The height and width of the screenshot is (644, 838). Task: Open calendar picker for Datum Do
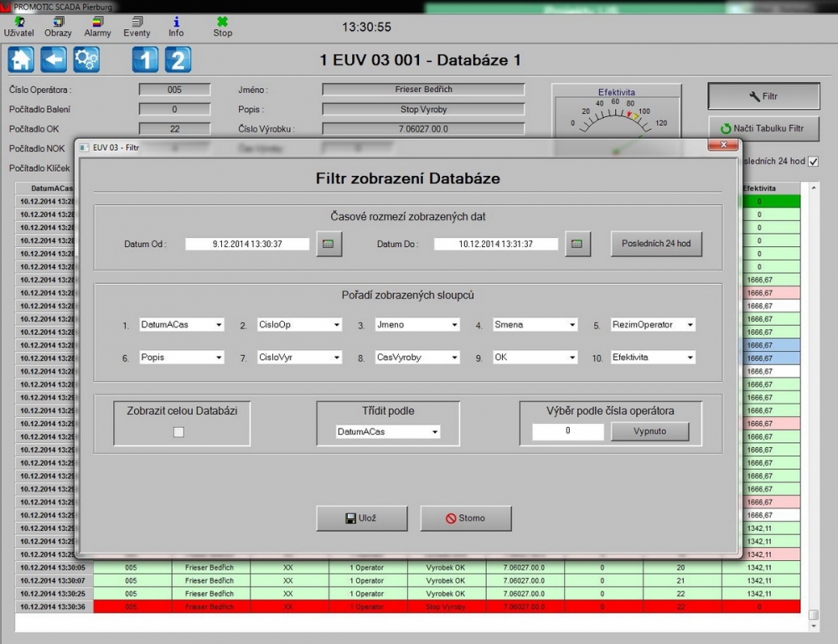(577, 245)
